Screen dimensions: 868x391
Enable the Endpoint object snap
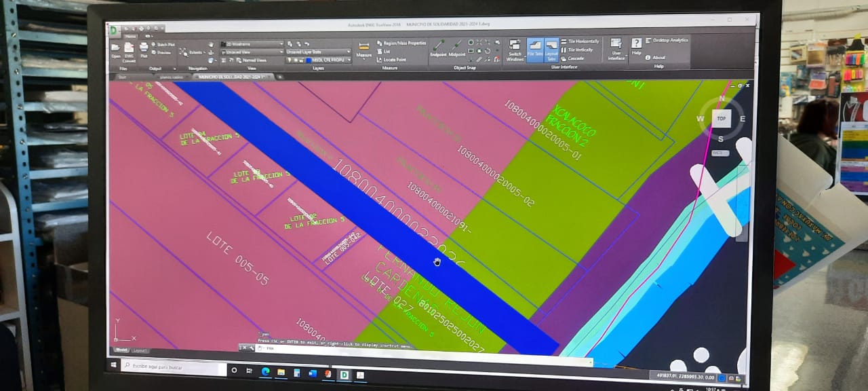(x=438, y=48)
